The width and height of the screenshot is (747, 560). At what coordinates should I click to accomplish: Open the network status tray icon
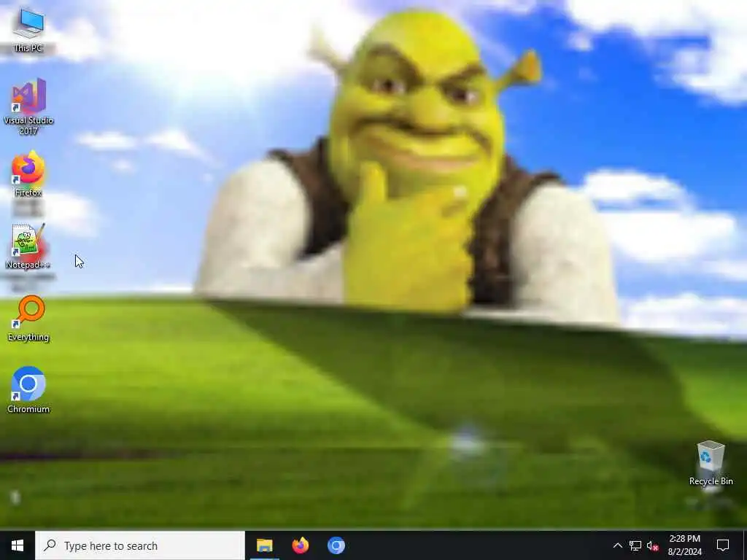click(635, 545)
